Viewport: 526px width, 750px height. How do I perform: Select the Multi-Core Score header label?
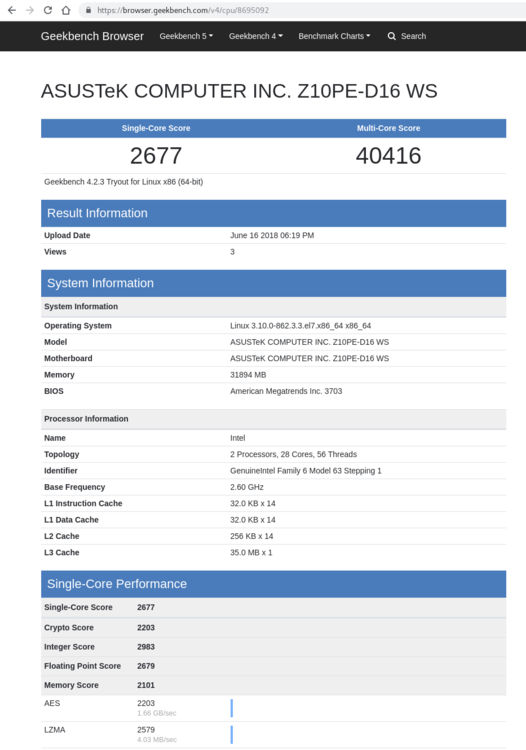point(388,128)
